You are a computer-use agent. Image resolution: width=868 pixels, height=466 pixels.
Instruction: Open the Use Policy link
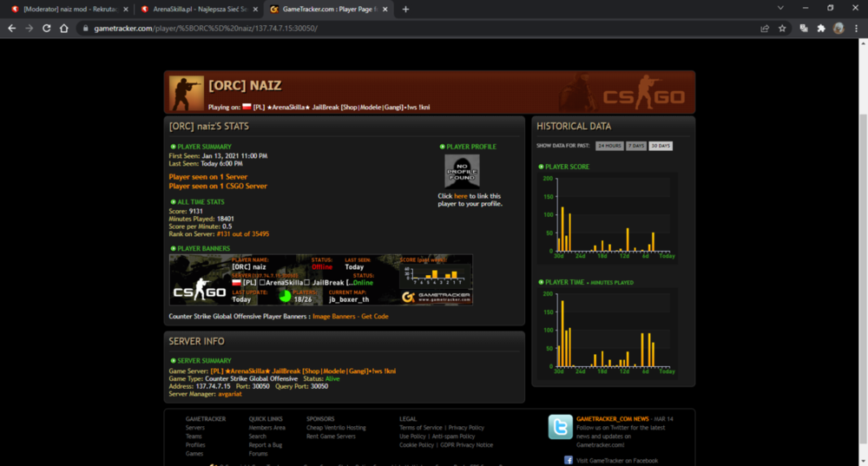point(412,436)
